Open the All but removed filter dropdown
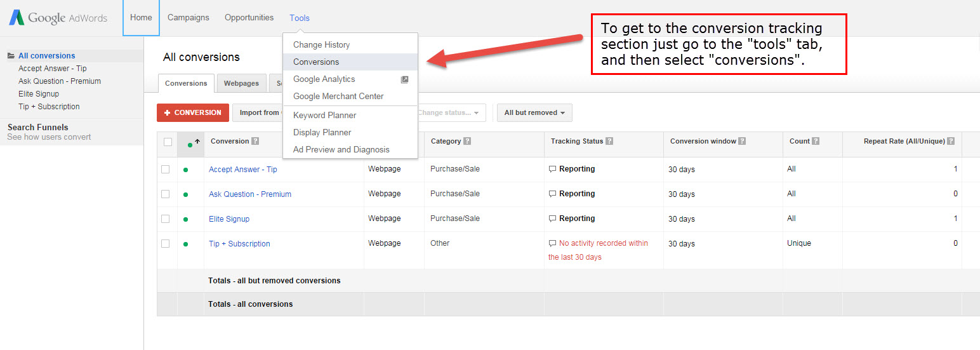This screenshot has height=350, width=980. pos(534,113)
